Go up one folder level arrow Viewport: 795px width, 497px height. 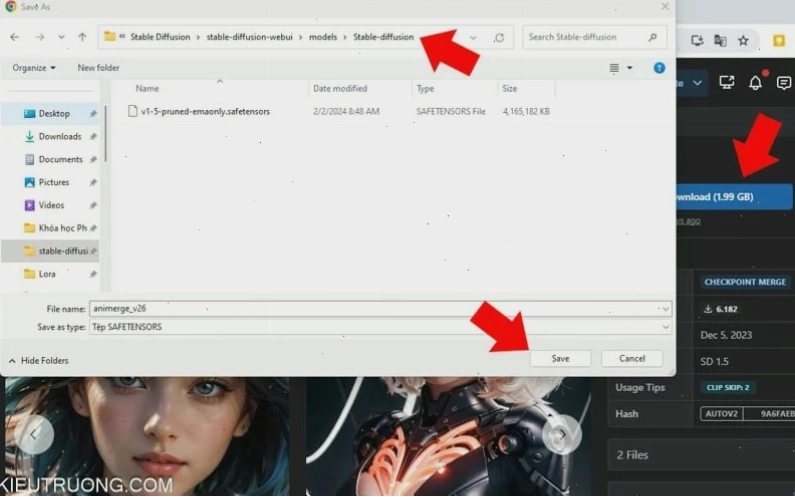[82, 37]
